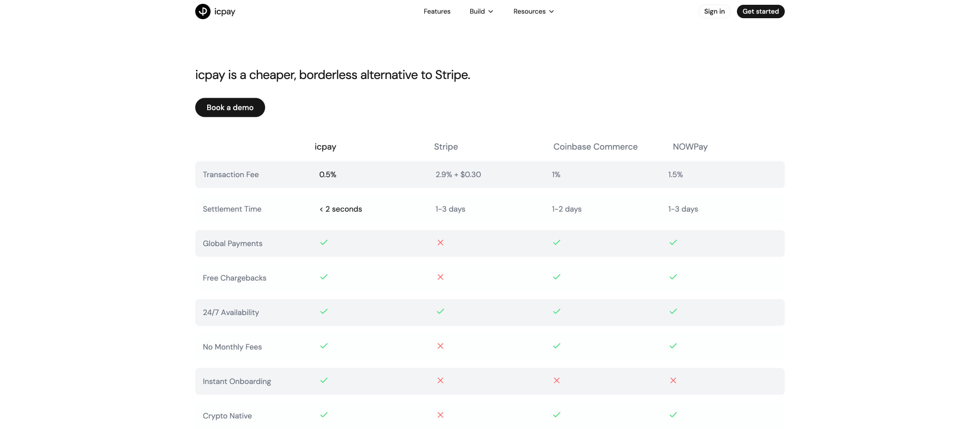This screenshot has height=429, width=980.
Task: Click the Stripe Crypto Native cross icon
Action: pos(440,415)
